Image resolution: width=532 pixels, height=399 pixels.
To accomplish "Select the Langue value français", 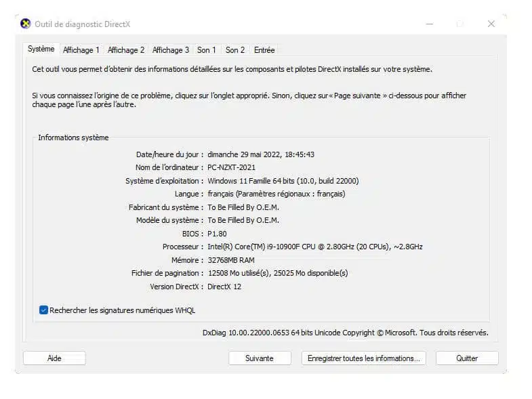I will (277, 194).
